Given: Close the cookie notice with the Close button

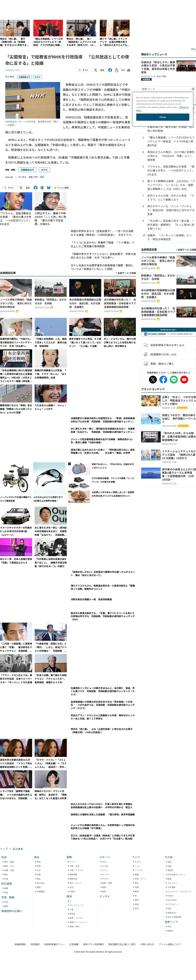Looking at the screenshot, I should click(163, 117).
